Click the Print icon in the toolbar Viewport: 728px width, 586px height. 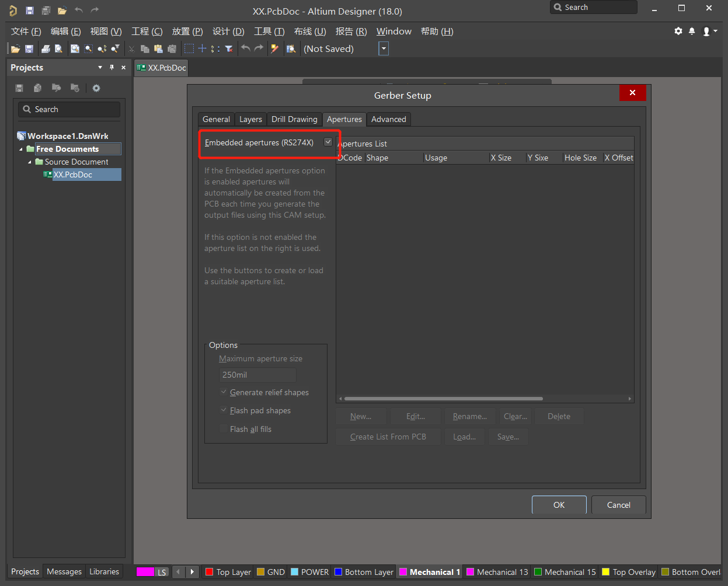46,49
